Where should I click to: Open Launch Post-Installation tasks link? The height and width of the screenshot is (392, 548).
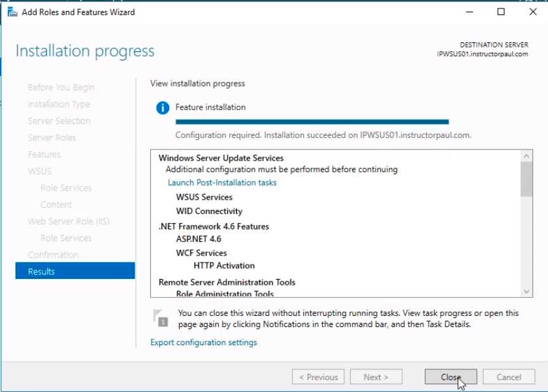223,183
